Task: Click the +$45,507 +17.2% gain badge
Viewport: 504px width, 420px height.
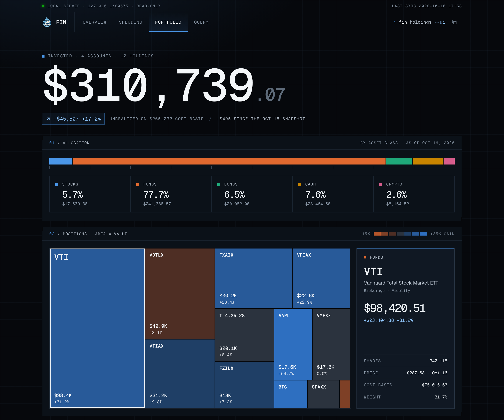Action: (x=73, y=119)
